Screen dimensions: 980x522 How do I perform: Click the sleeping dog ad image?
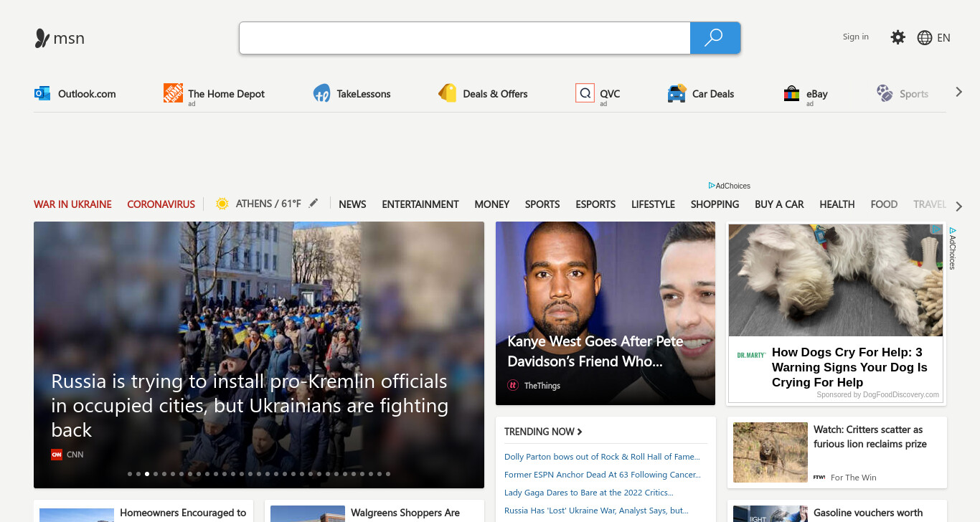pos(836,280)
